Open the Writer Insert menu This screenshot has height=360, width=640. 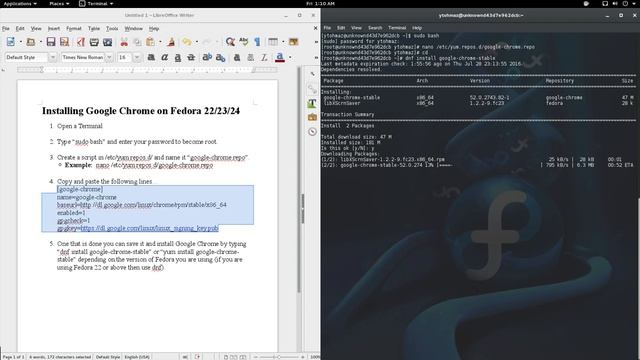pyautogui.click(x=53, y=29)
